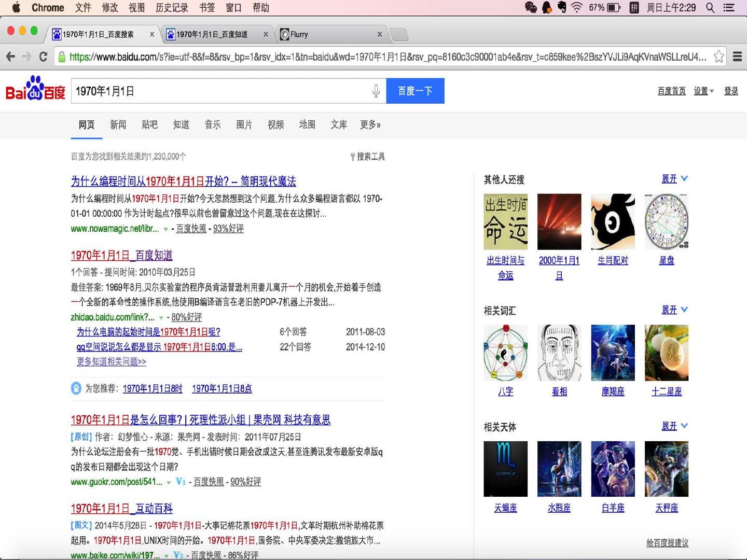Open the 水瓶座 thumbnail image
The image size is (747, 560).
pyautogui.click(x=559, y=469)
